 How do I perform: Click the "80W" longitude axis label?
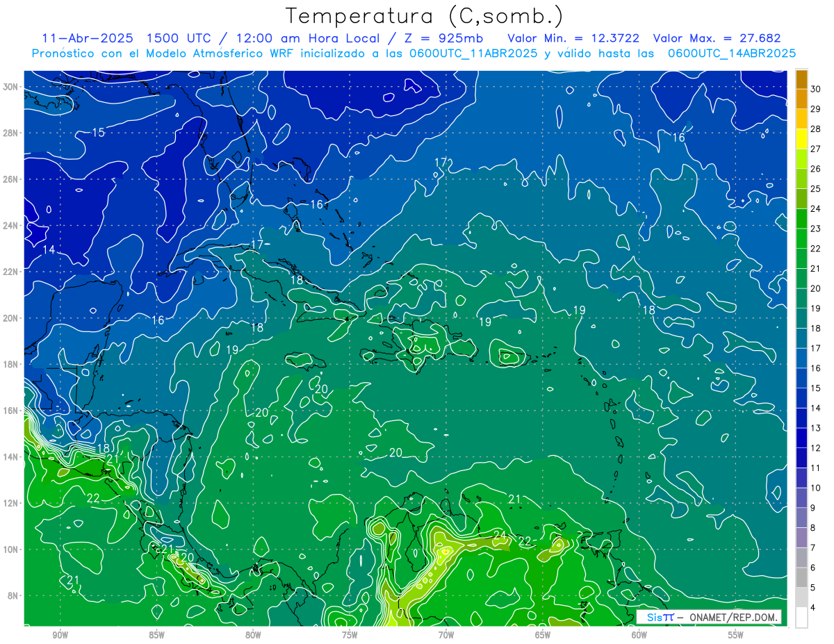coord(253,635)
